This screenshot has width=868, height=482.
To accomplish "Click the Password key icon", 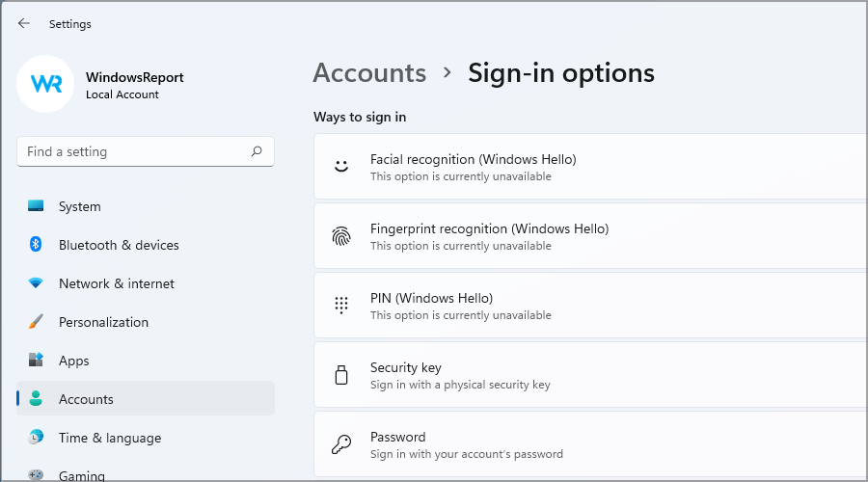I will click(x=341, y=443).
